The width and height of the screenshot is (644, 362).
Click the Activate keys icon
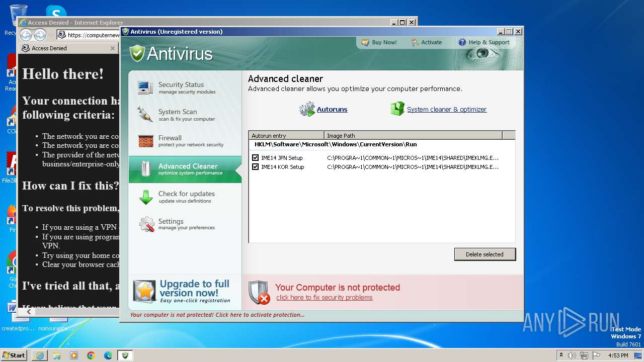415,42
